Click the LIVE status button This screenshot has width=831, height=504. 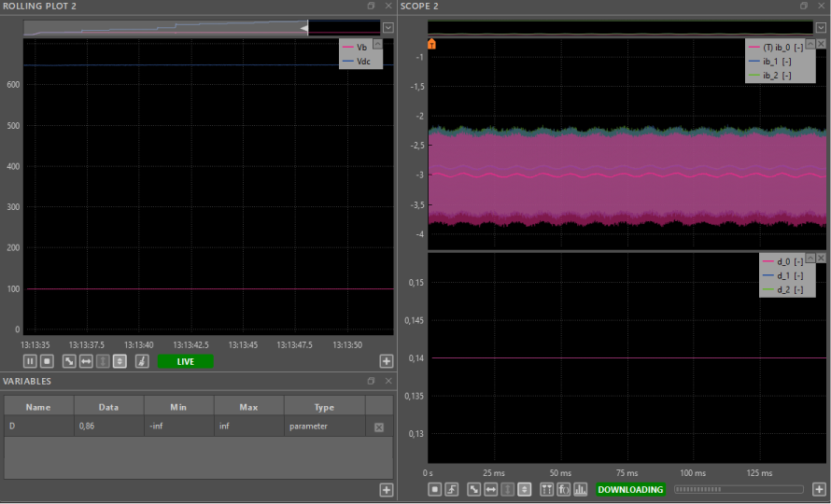click(x=185, y=361)
